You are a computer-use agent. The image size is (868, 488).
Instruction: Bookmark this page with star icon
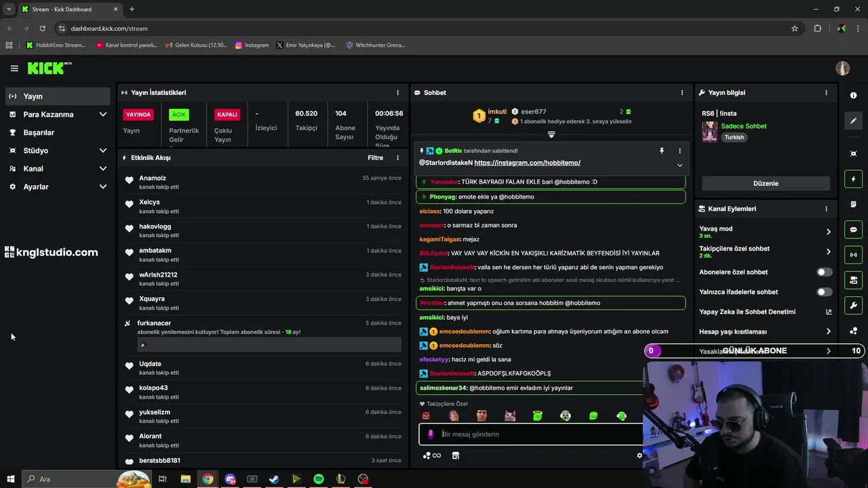tap(795, 28)
